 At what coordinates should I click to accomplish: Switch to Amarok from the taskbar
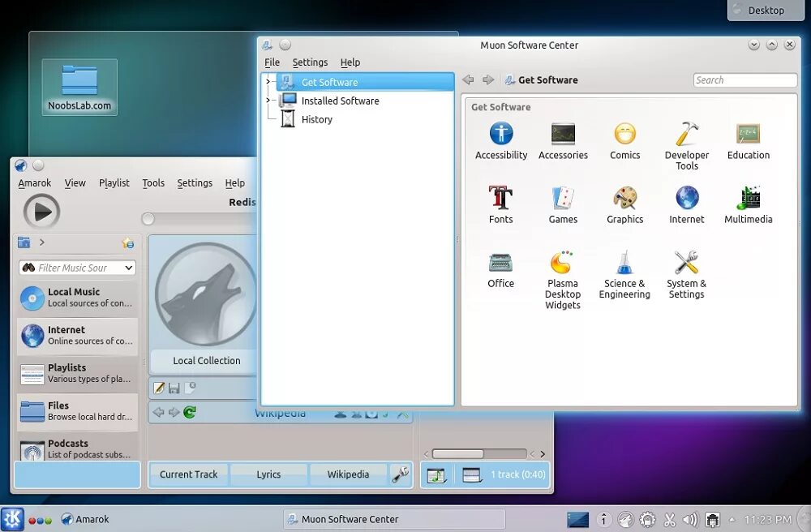point(85,519)
